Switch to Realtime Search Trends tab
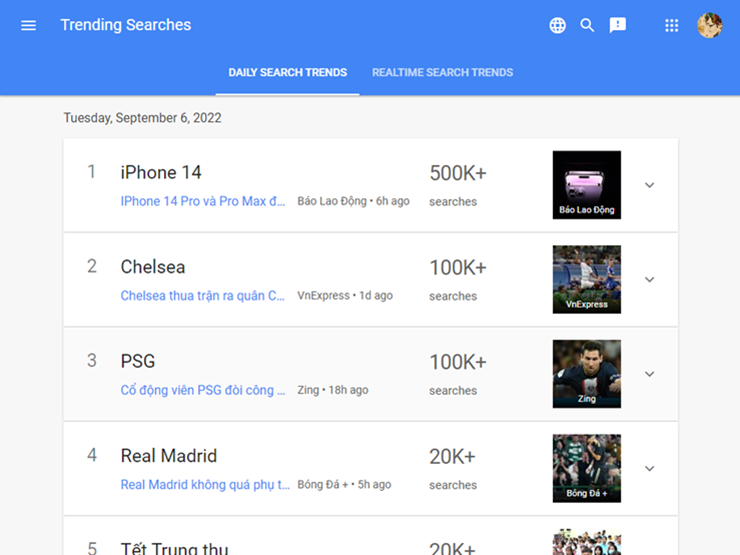The width and height of the screenshot is (740, 555). tap(442, 73)
